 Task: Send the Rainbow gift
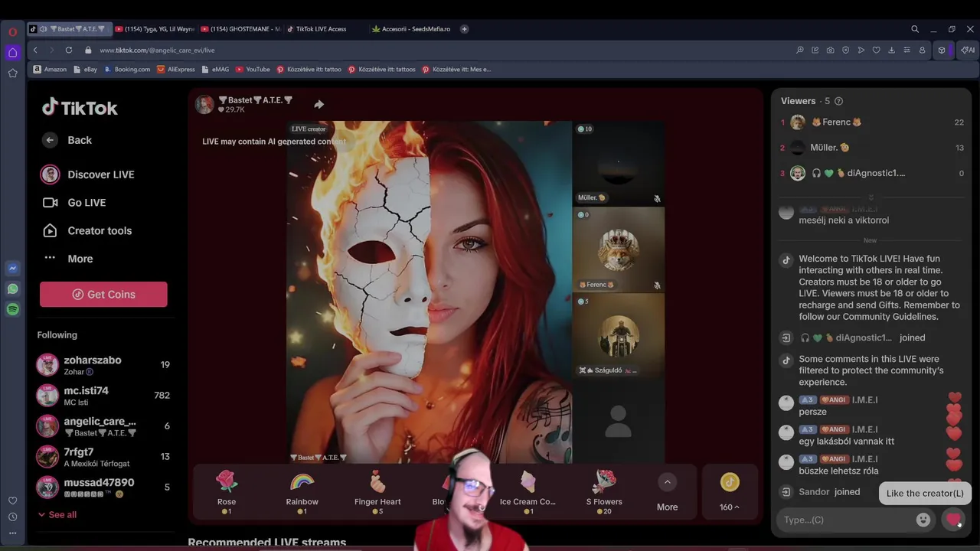(x=302, y=491)
